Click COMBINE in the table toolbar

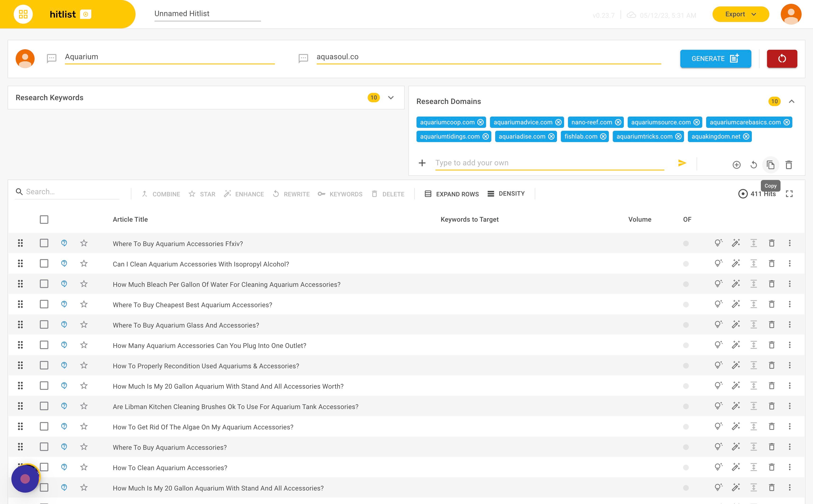(x=161, y=194)
